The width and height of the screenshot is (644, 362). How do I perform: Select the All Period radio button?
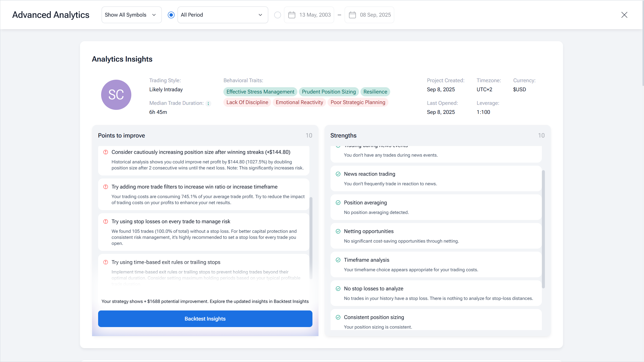coord(171,15)
